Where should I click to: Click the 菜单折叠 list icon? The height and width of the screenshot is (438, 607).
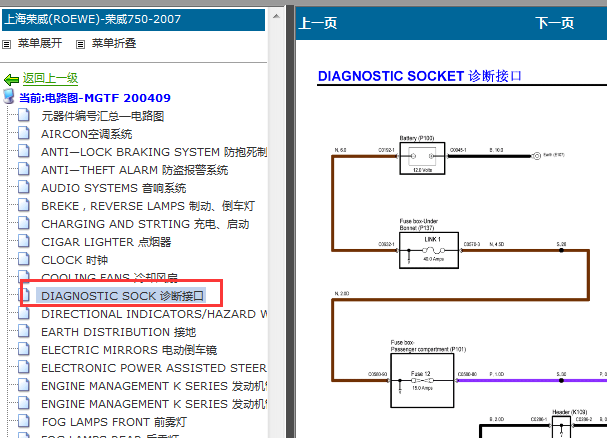click(x=80, y=44)
